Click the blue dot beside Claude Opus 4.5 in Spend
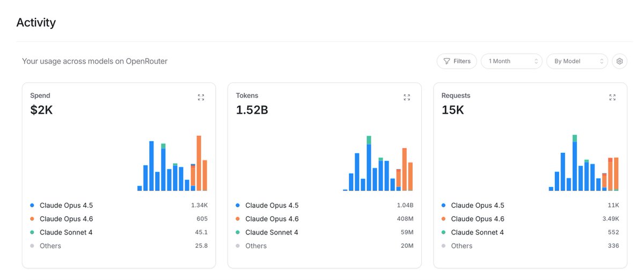Viewport: 644px width, 280px height. (x=32, y=205)
